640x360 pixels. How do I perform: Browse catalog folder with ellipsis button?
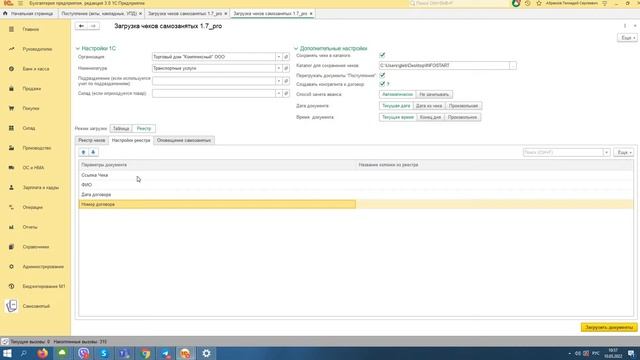[x=513, y=65]
